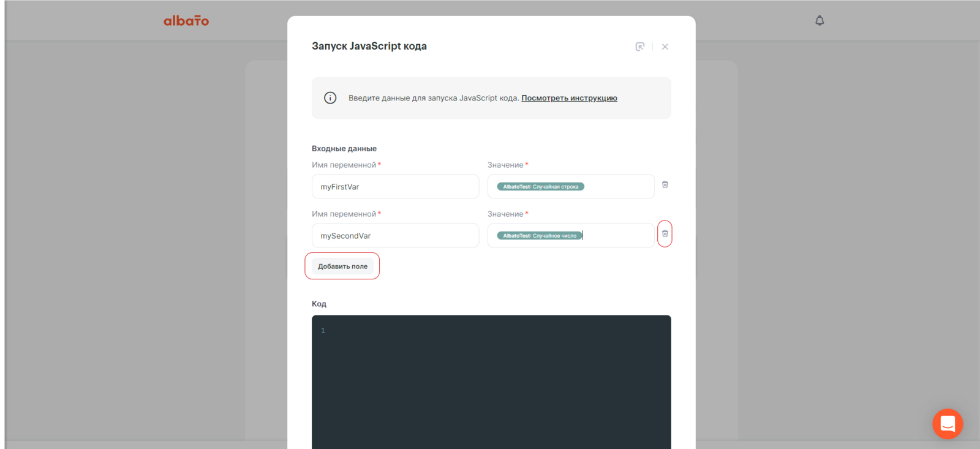Click line number 1 in the code gutter
Image resolution: width=980 pixels, height=449 pixels.
tap(323, 331)
